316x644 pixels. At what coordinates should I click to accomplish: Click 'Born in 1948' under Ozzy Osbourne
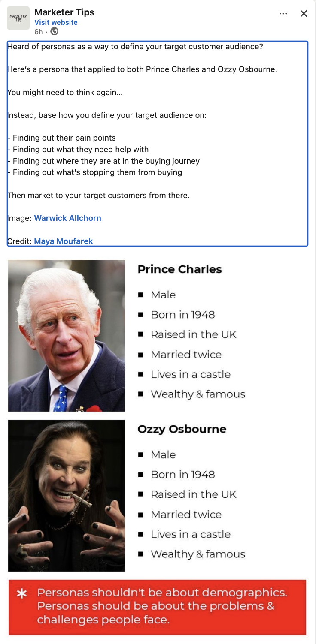182,474
